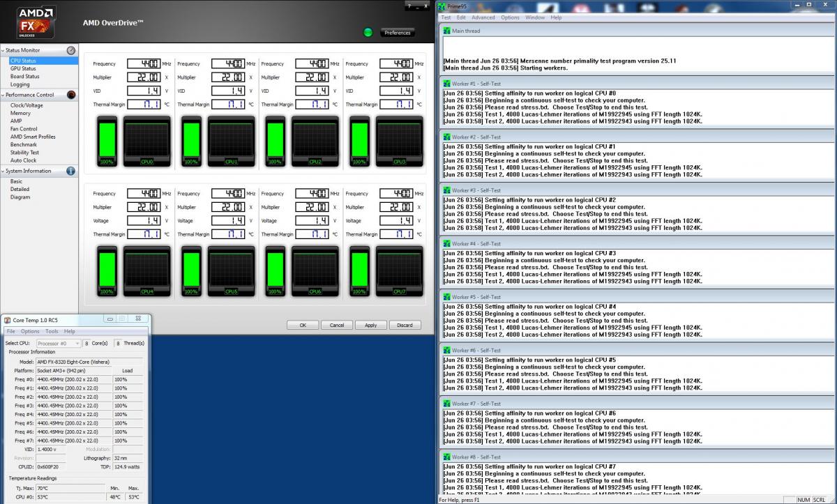Open Stability Test page

(x=24, y=152)
